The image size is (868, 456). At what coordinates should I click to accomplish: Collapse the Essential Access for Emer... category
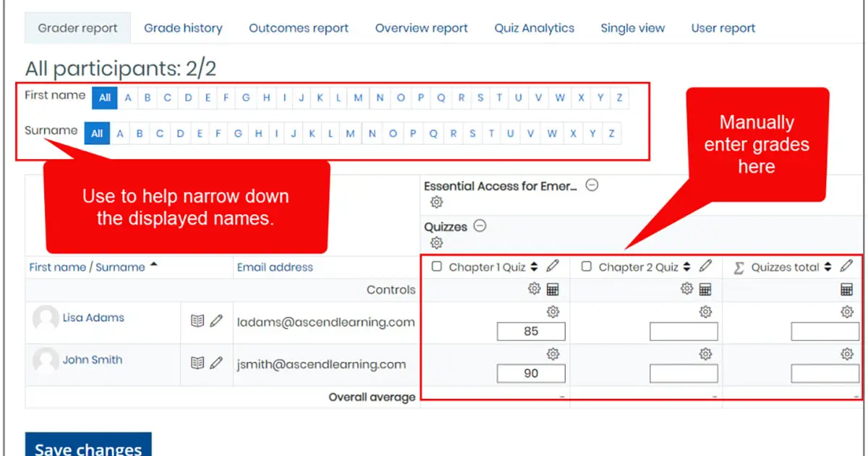click(592, 185)
